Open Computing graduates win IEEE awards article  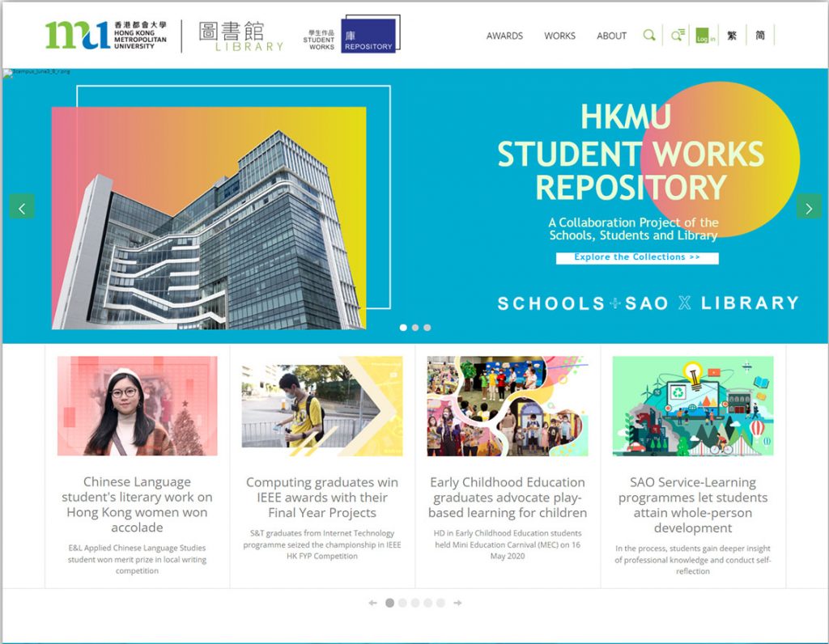(322, 497)
